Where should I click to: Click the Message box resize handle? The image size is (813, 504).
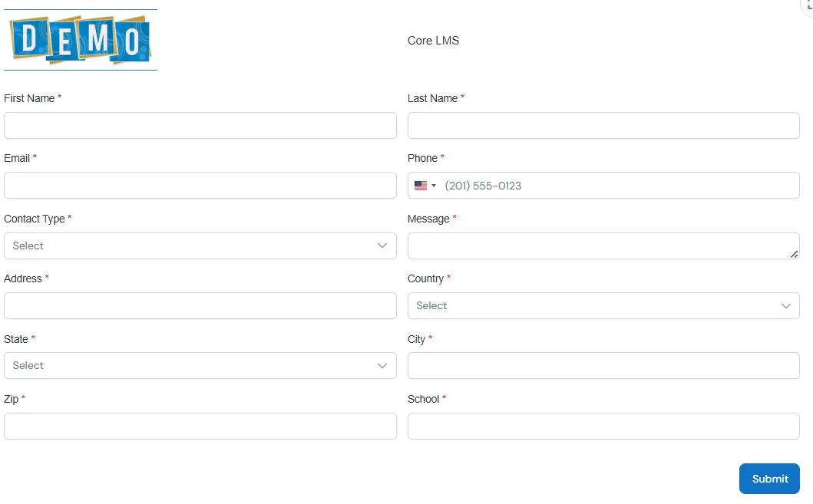[x=794, y=254]
